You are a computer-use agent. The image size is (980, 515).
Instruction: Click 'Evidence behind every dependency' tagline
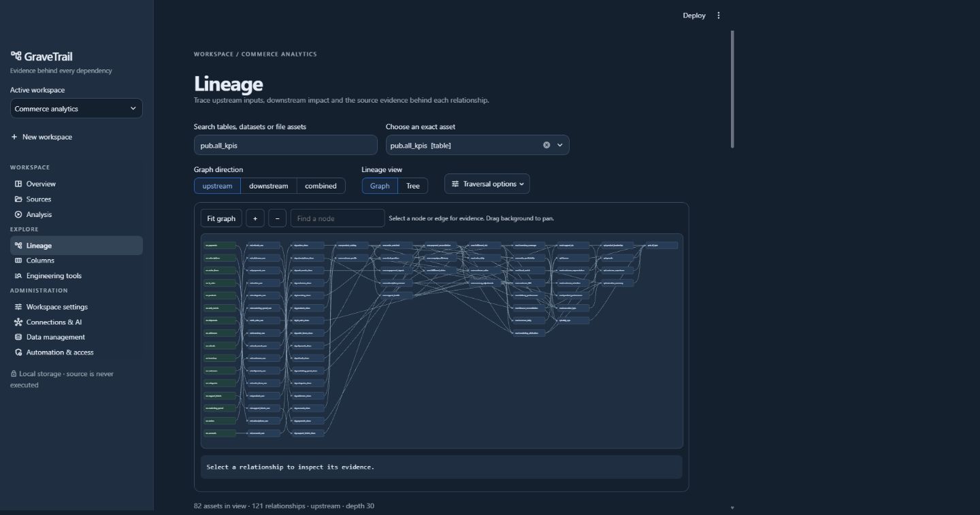(x=61, y=71)
